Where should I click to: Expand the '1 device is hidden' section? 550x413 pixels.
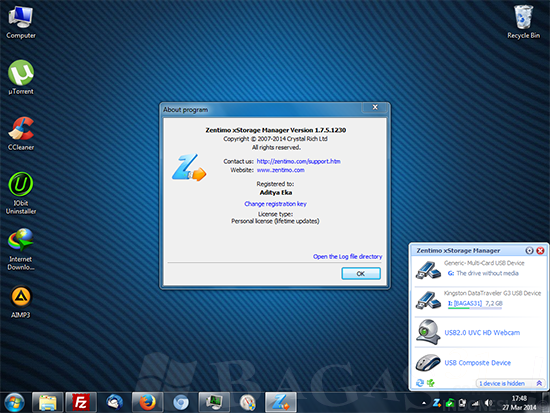[510, 383]
